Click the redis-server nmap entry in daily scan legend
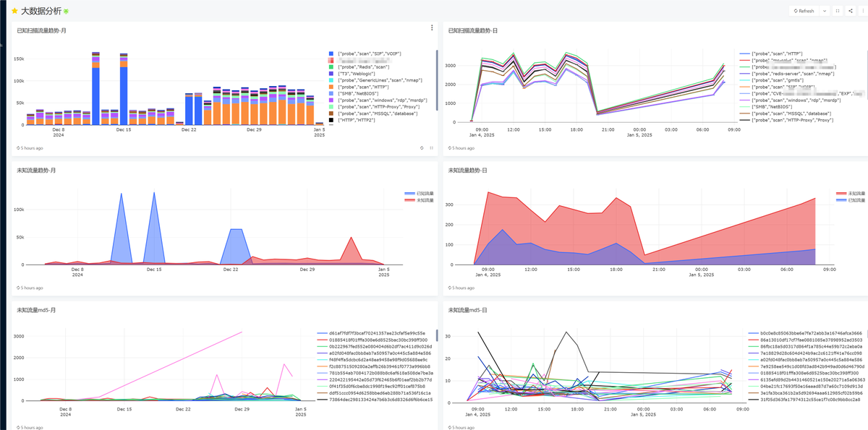The height and width of the screenshot is (430, 868). 788,74
